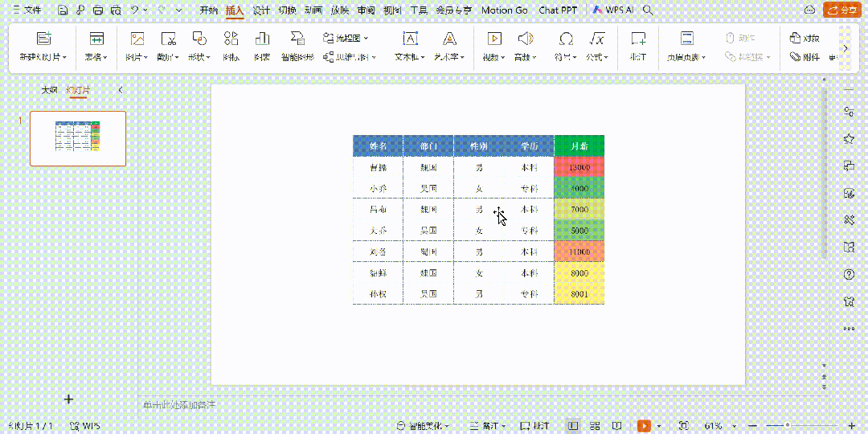Click the Omega symbol icon
Screen dimensions: 868x434
566,39
